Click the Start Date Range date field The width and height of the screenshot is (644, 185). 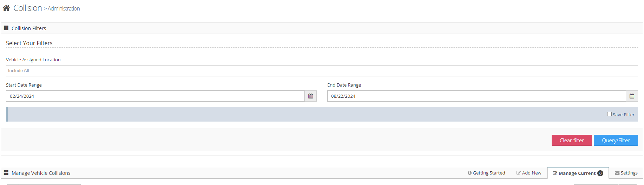[x=155, y=96]
